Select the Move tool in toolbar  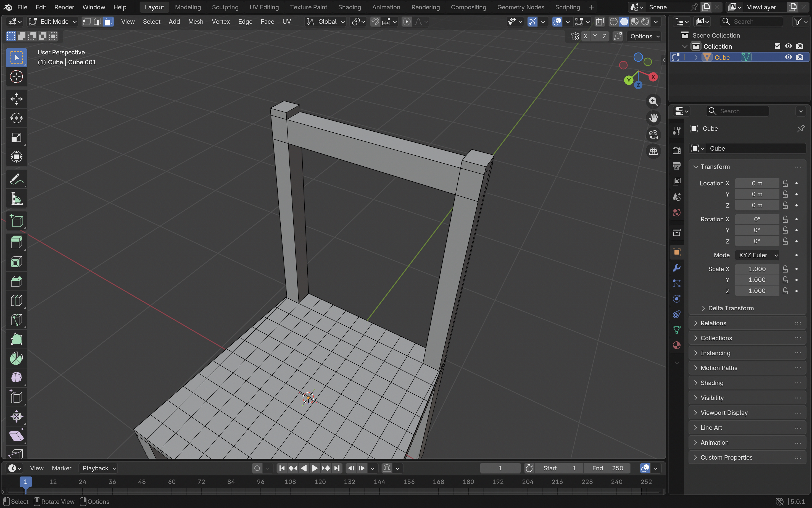pyautogui.click(x=16, y=99)
